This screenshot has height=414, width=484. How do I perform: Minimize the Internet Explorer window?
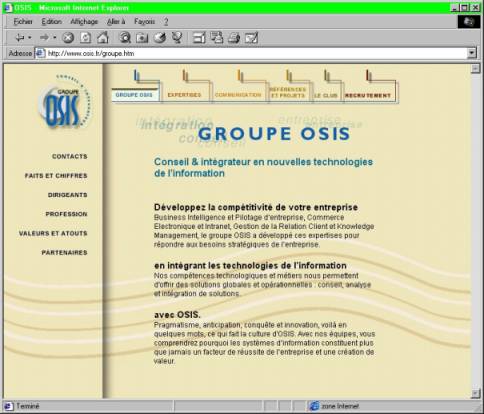(455, 8)
